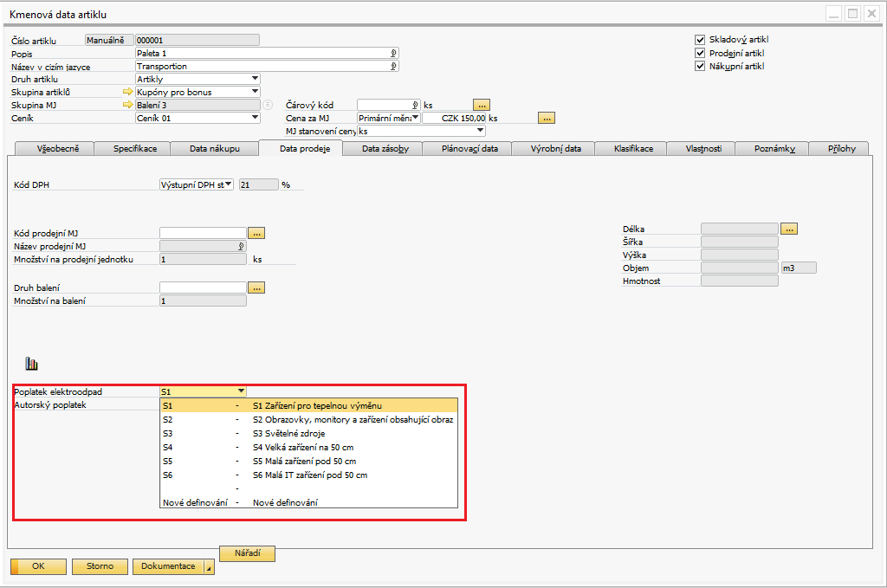The height and width of the screenshot is (588, 887).
Task: Click the DPH percent field showing 21
Action: pyautogui.click(x=258, y=184)
